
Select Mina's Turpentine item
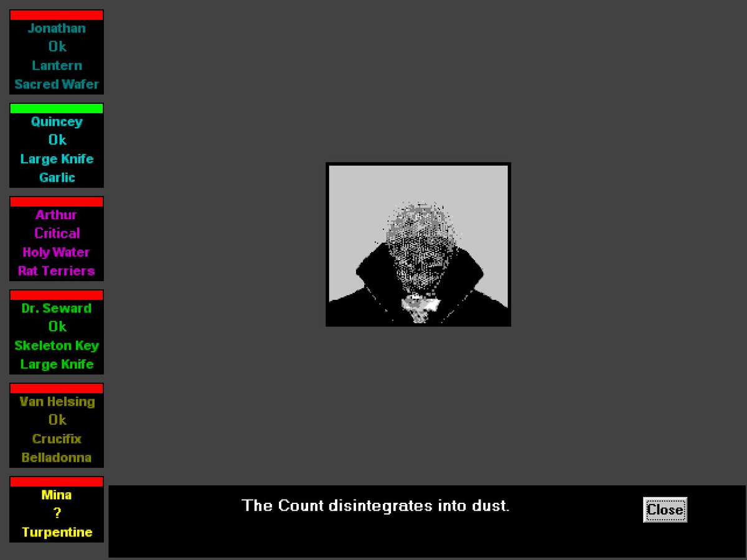pyautogui.click(x=57, y=532)
